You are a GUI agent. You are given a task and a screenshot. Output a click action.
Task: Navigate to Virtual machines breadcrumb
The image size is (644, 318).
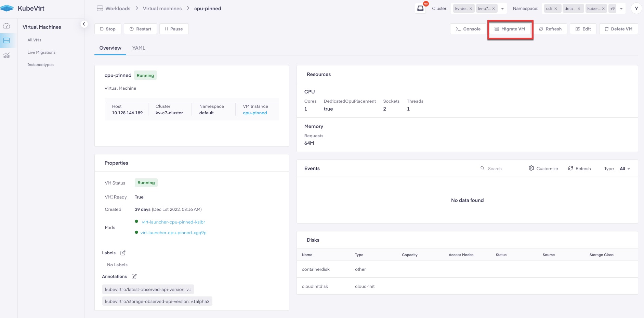[x=162, y=9]
